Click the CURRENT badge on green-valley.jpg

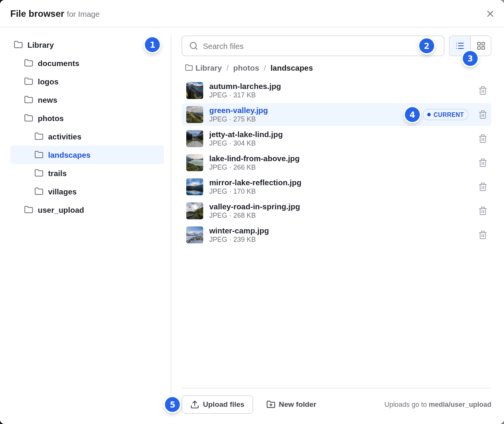tap(446, 115)
